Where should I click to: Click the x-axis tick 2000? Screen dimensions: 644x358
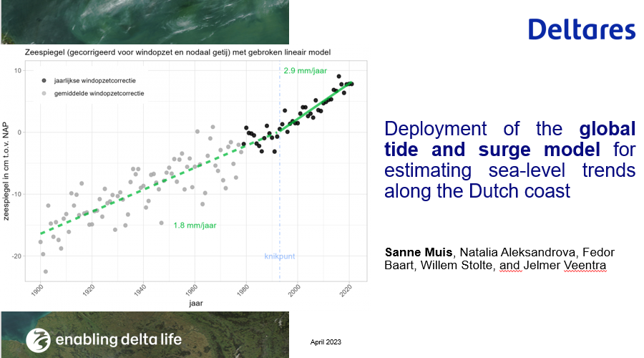pyautogui.click(x=295, y=290)
